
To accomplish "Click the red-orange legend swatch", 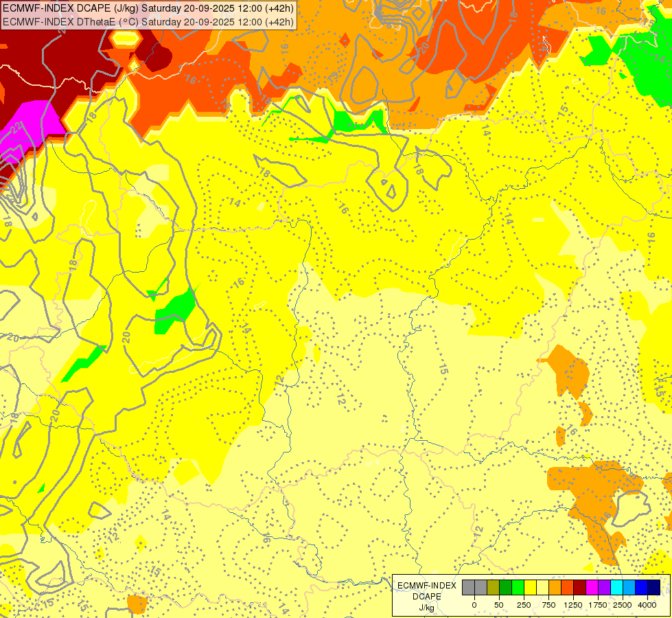I will (x=568, y=588).
